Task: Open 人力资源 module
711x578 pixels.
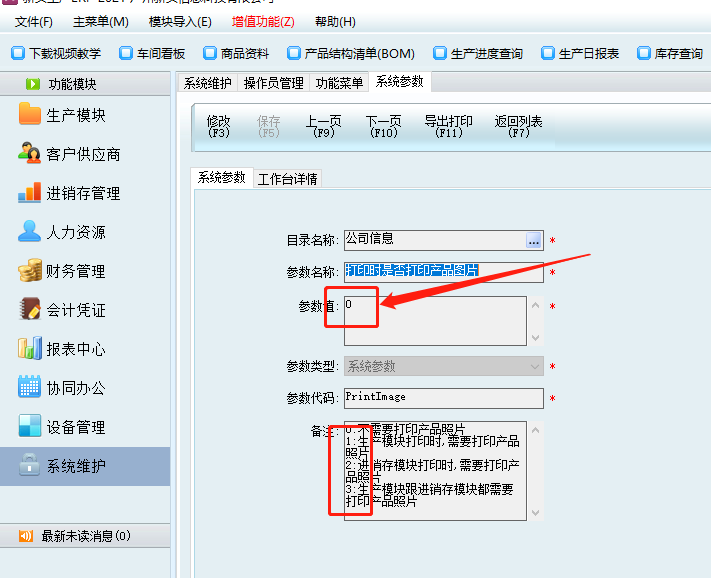Action: (x=75, y=232)
